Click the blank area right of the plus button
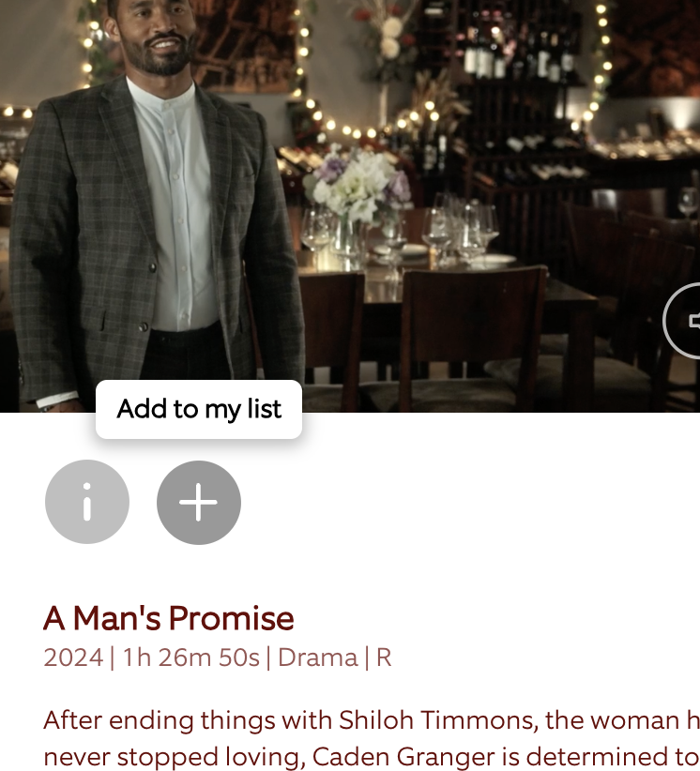 click(467, 502)
